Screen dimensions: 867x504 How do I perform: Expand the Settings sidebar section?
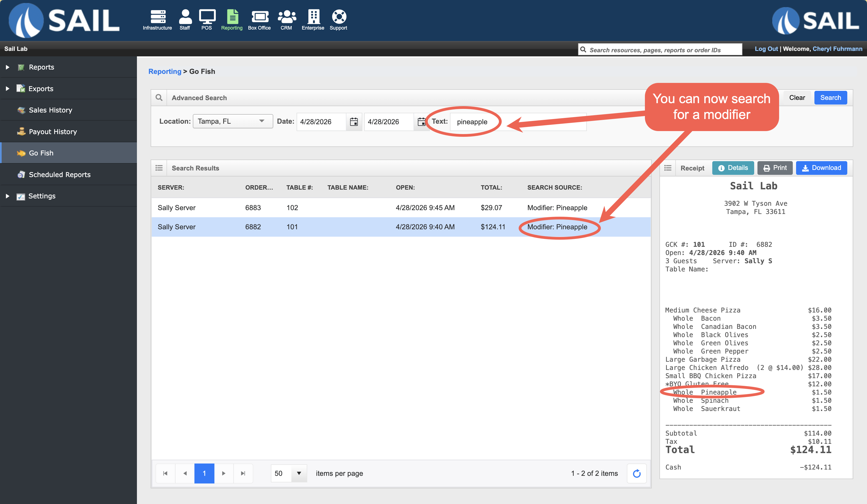point(8,196)
